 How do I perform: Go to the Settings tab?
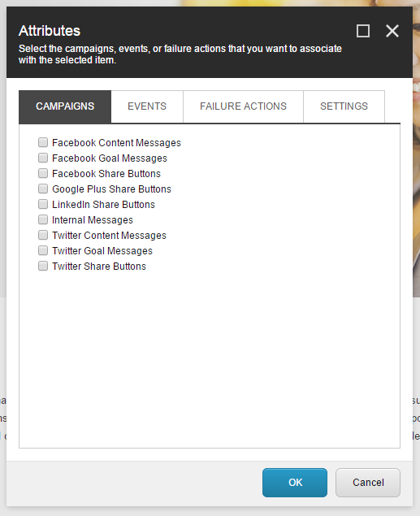(x=344, y=106)
